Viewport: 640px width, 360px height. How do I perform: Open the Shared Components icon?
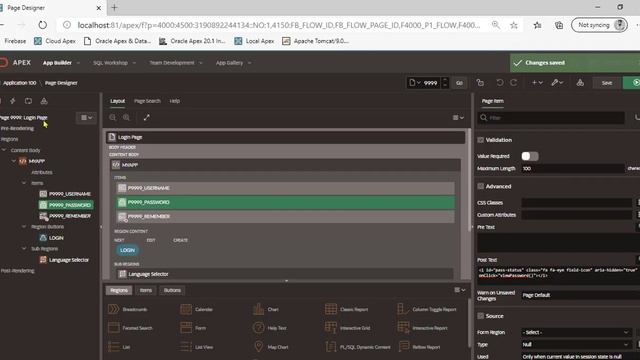580,83
